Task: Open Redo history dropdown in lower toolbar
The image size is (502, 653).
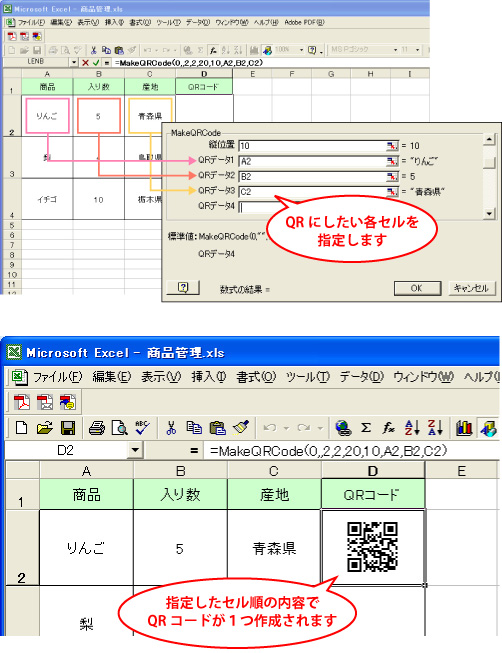Action: coord(320,428)
